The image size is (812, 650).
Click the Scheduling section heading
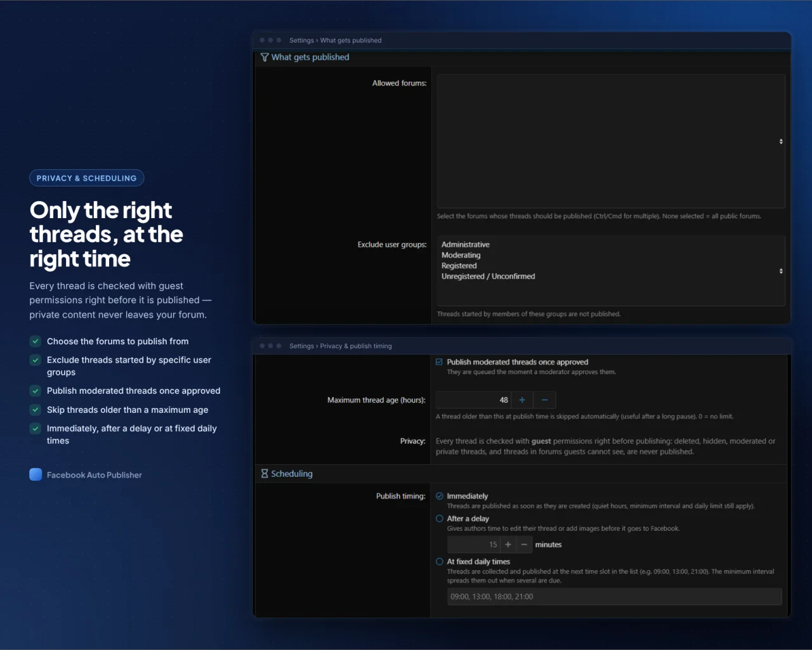point(292,474)
